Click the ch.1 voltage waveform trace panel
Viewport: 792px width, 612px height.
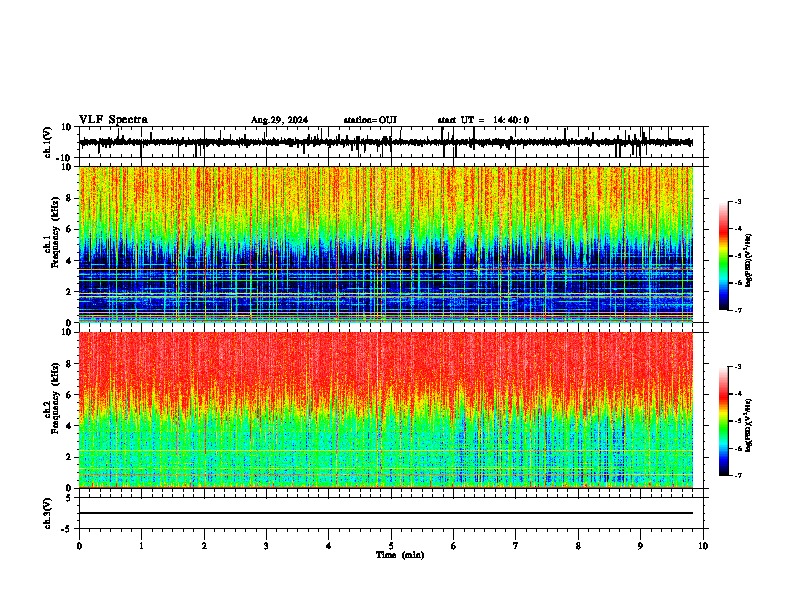pos(391,142)
